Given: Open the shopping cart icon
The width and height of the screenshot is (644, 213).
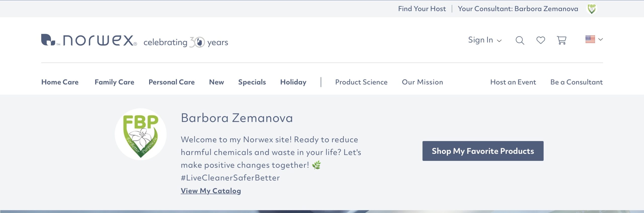Looking at the screenshot, I should [x=561, y=40].
